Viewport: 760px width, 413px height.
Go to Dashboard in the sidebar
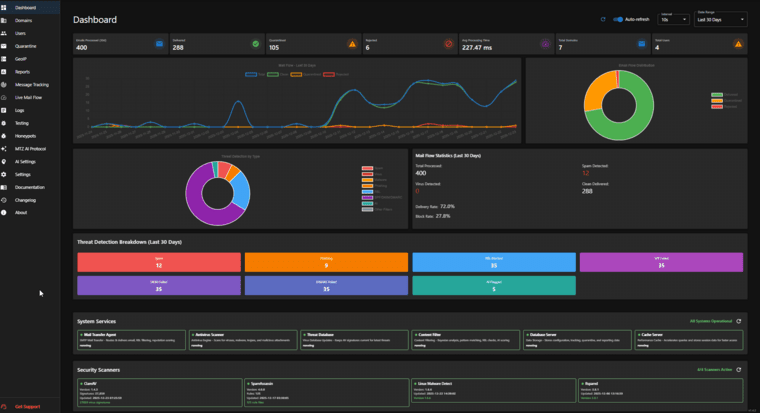click(30, 8)
